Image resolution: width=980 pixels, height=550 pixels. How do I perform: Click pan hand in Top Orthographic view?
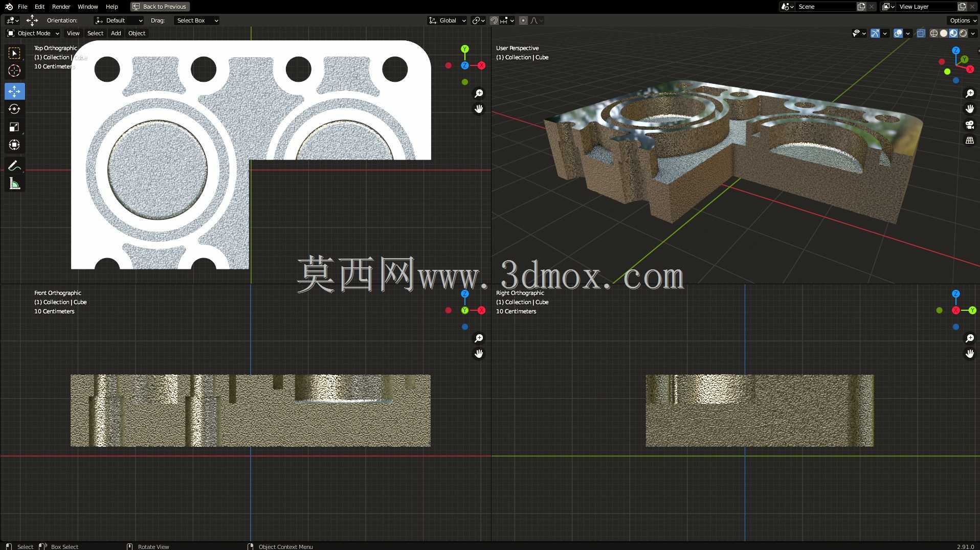(479, 109)
